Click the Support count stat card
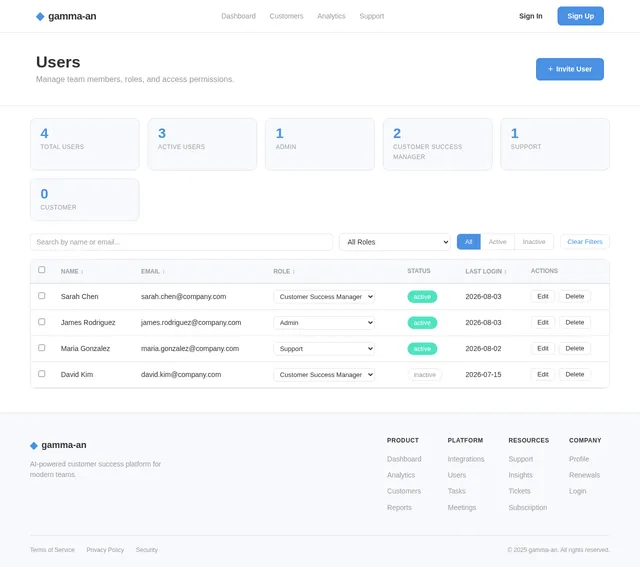The width and height of the screenshot is (640, 567). pyautogui.click(x=555, y=144)
